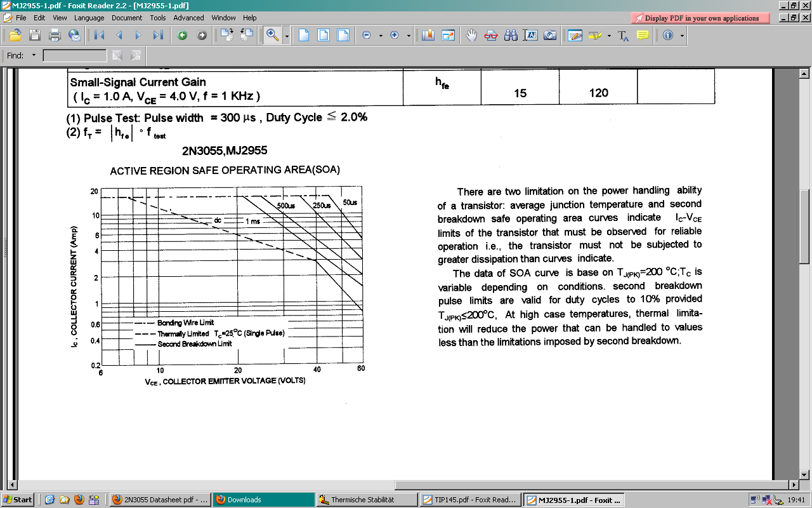
Task: Toggle the bookmarks navigation panel icon
Action: click(428, 35)
